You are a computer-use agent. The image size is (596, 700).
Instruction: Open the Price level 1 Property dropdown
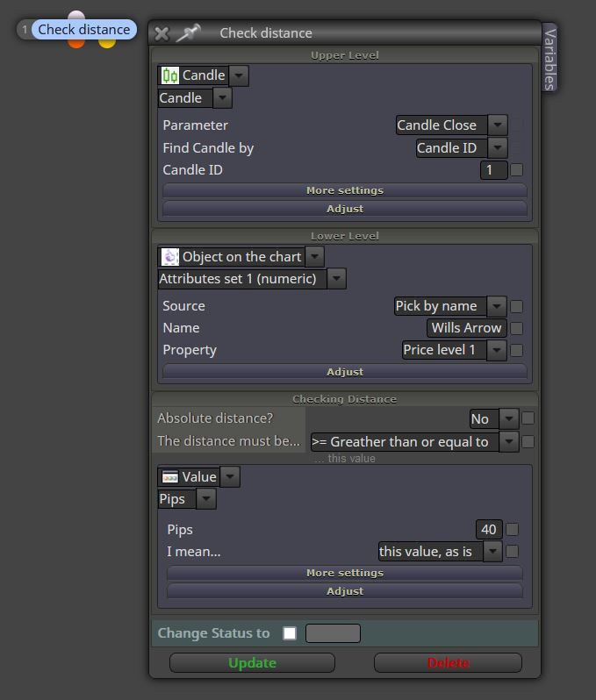pyautogui.click(x=497, y=350)
